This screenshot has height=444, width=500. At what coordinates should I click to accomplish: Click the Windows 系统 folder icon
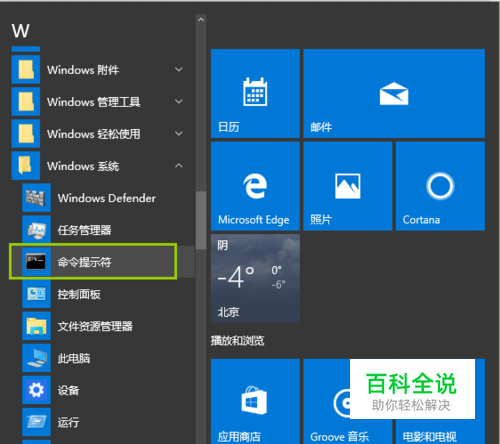coord(26,166)
